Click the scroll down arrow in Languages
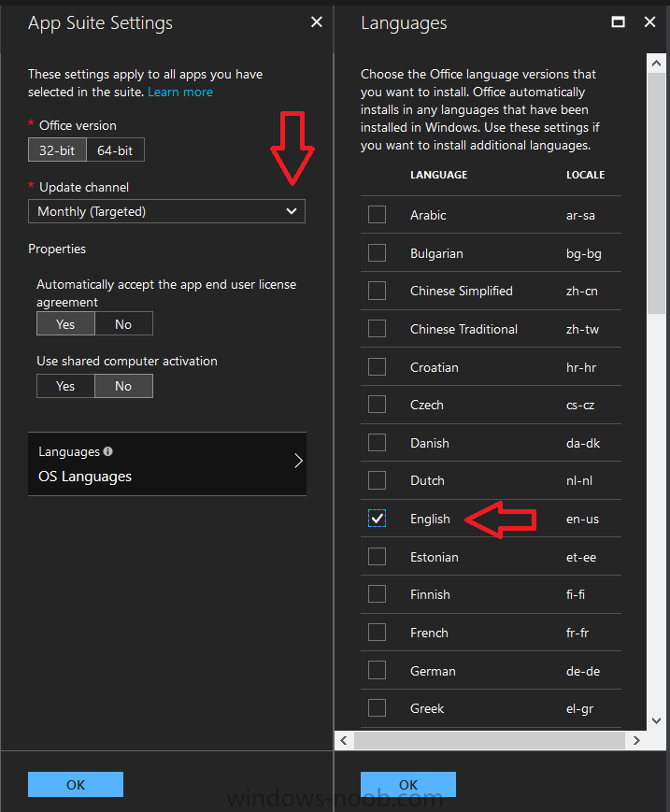The height and width of the screenshot is (812, 670). (656, 720)
